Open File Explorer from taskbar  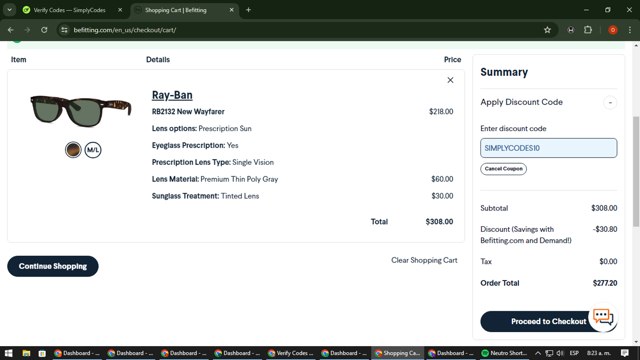[x=26, y=353]
